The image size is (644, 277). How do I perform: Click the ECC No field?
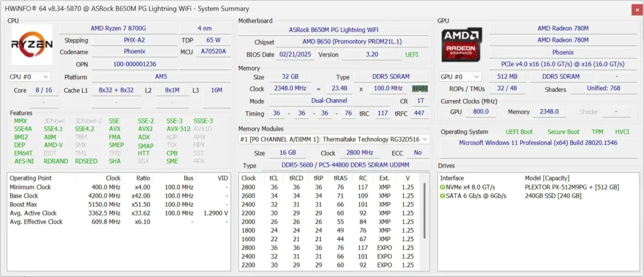click(x=418, y=153)
